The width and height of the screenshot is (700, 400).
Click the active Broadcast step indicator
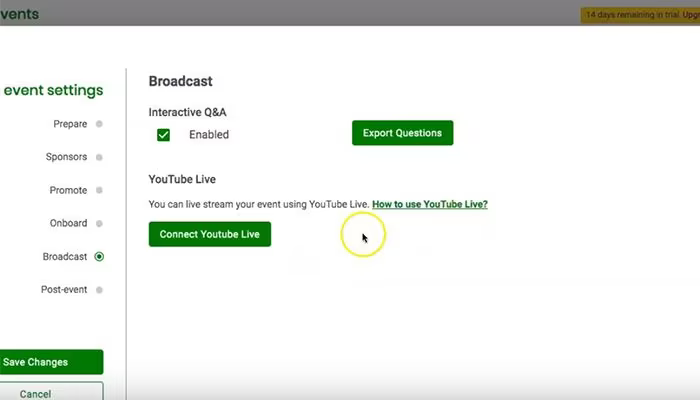click(99, 257)
